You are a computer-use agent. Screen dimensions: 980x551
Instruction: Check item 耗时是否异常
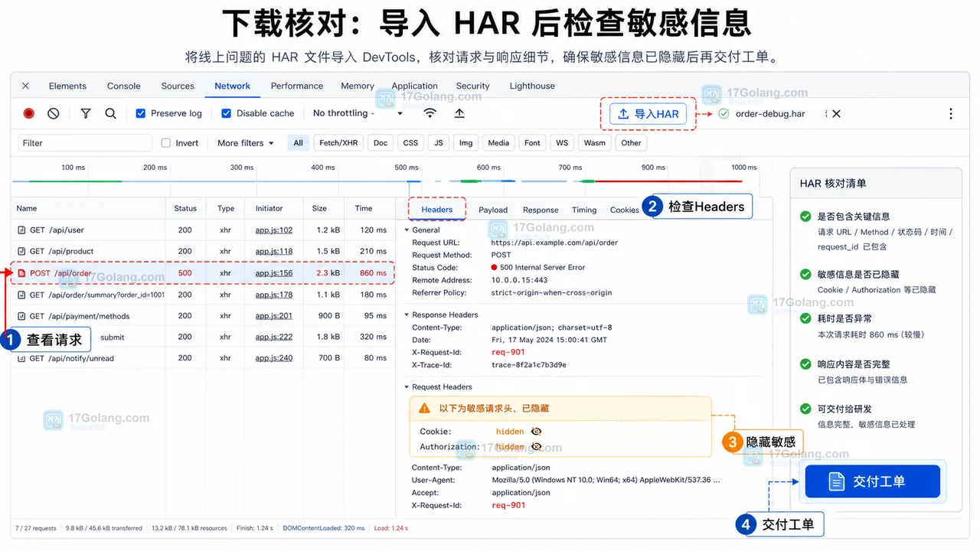pos(805,318)
